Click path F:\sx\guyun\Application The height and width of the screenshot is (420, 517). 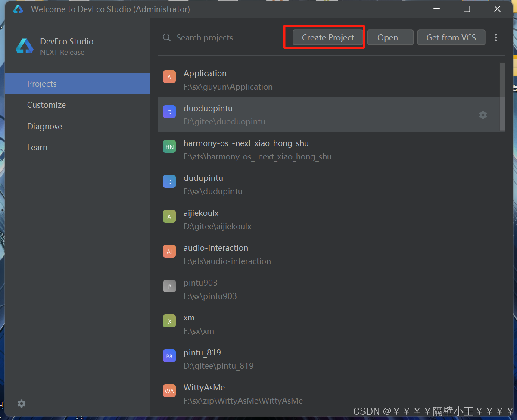pyautogui.click(x=228, y=87)
